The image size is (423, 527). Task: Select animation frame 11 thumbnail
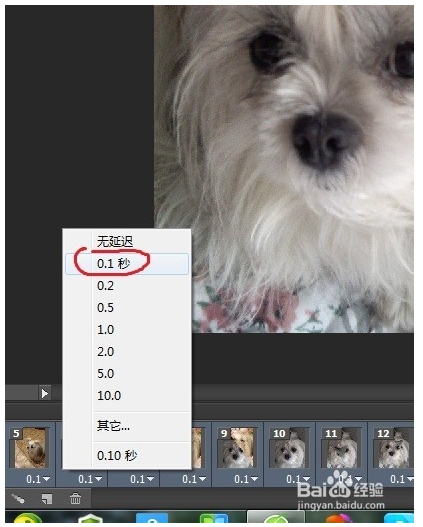(341, 448)
